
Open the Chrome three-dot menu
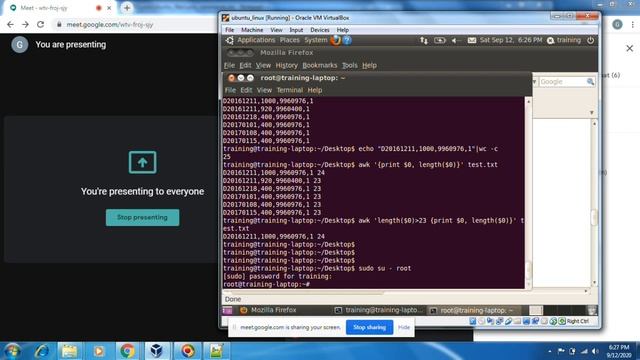[x=633, y=24]
